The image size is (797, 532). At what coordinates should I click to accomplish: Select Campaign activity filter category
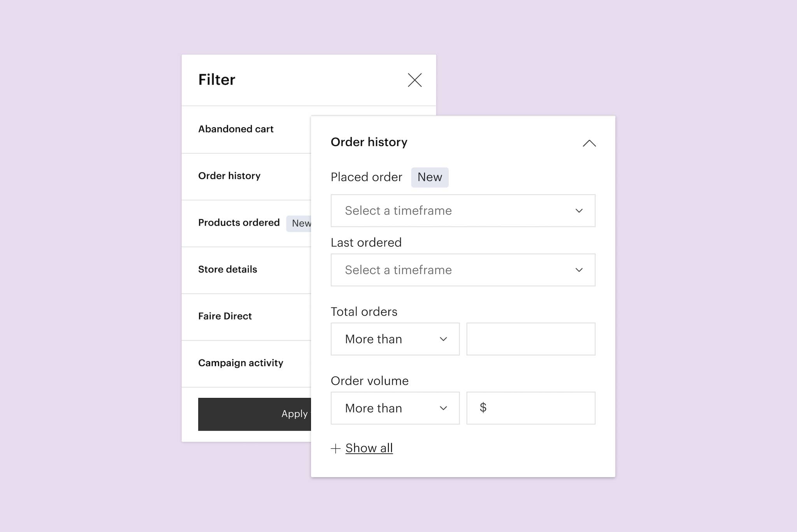coord(241,363)
